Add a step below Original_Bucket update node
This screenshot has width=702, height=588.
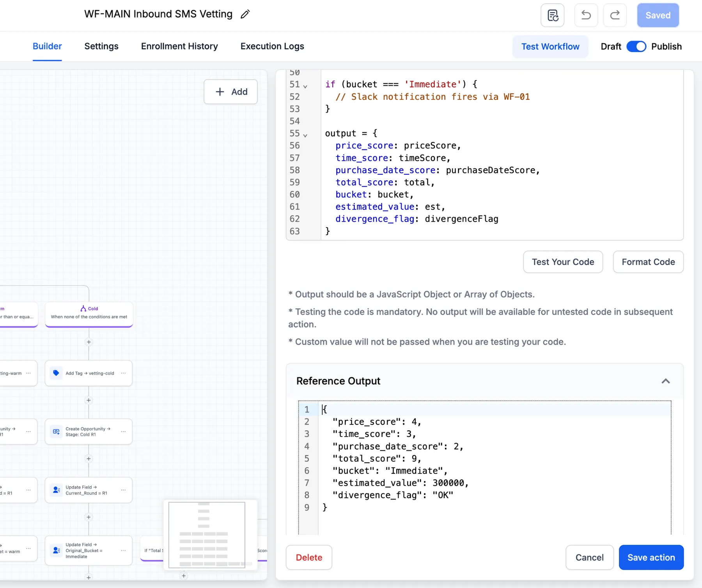(89, 577)
